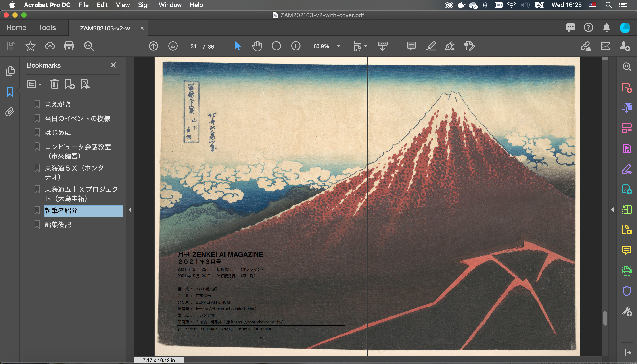Click the Print file icon

click(69, 46)
